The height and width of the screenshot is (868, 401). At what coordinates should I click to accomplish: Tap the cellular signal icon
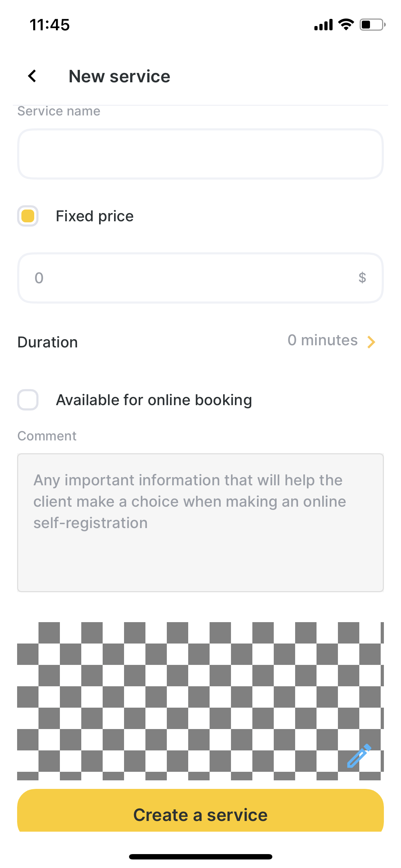pos(323,25)
